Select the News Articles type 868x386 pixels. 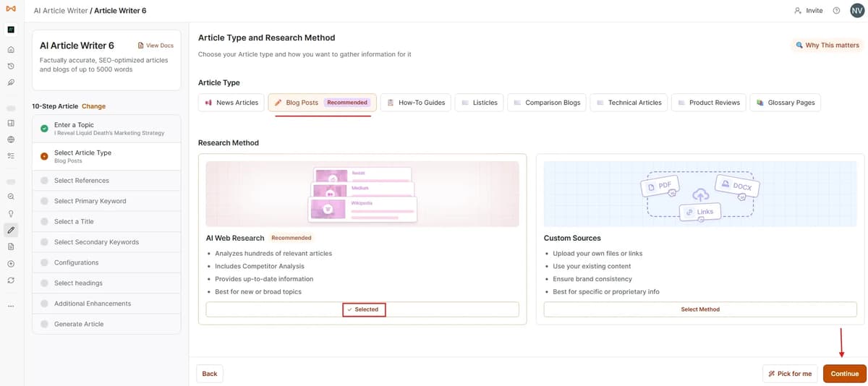coord(231,103)
